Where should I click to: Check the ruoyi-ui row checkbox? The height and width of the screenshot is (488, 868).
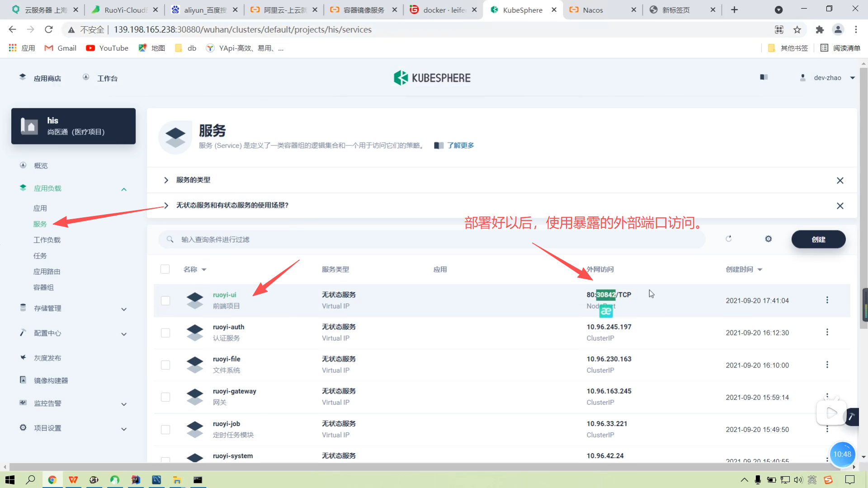(x=165, y=301)
